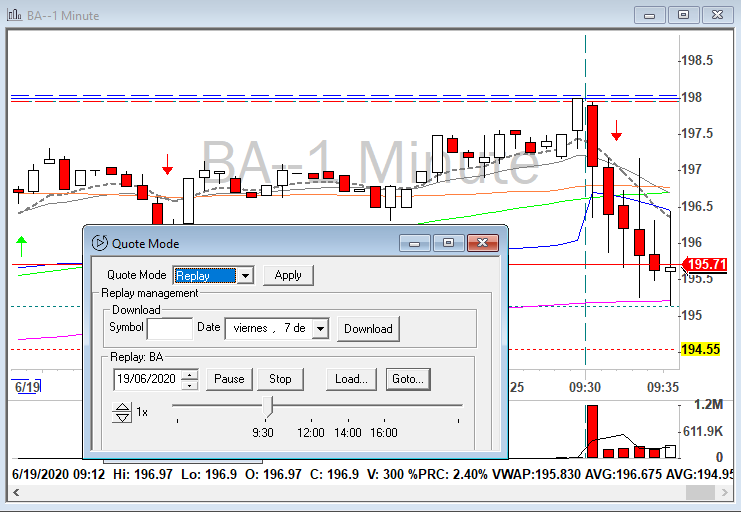Click the yellow 194.55 price label
The height and width of the screenshot is (512, 741).
[701, 349]
